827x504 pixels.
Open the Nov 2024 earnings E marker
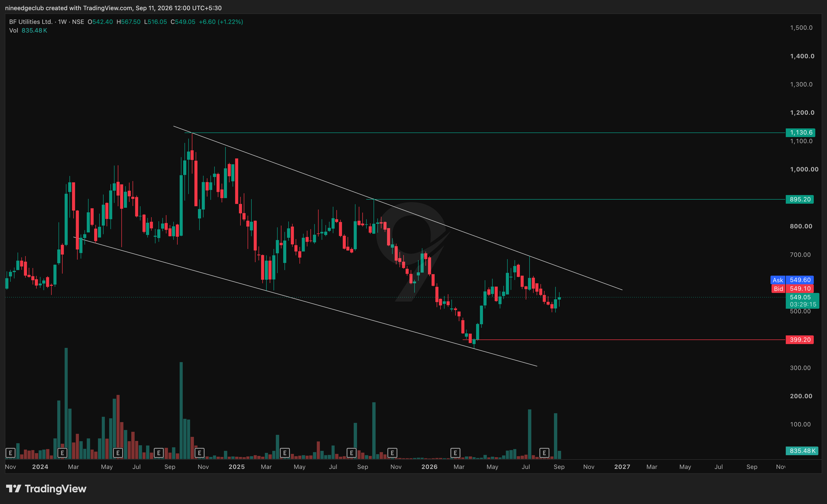[200, 453]
